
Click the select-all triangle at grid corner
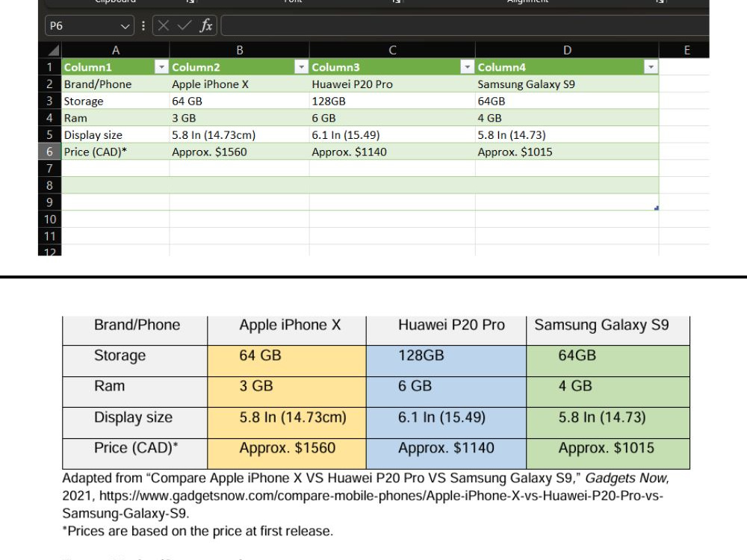[x=53, y=50]
